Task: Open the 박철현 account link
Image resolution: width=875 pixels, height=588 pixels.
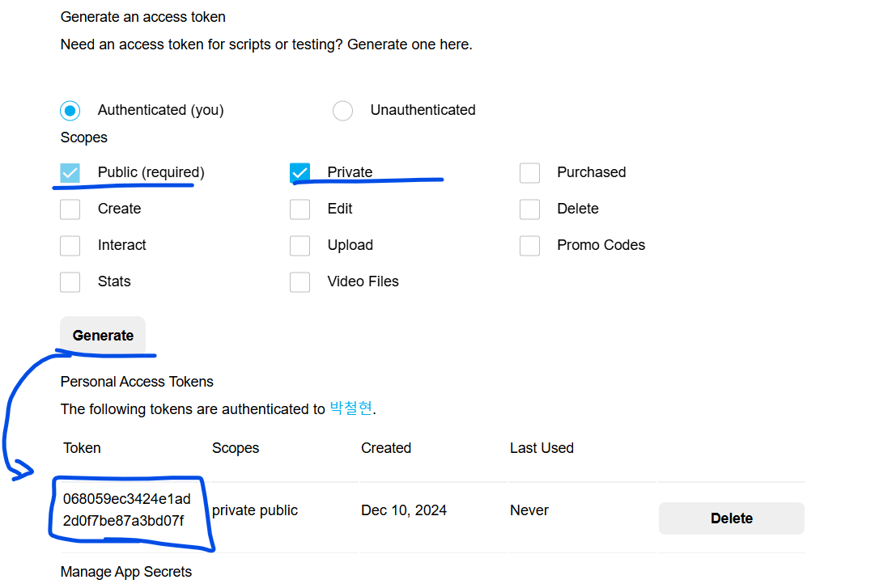Action: point(351,408)
